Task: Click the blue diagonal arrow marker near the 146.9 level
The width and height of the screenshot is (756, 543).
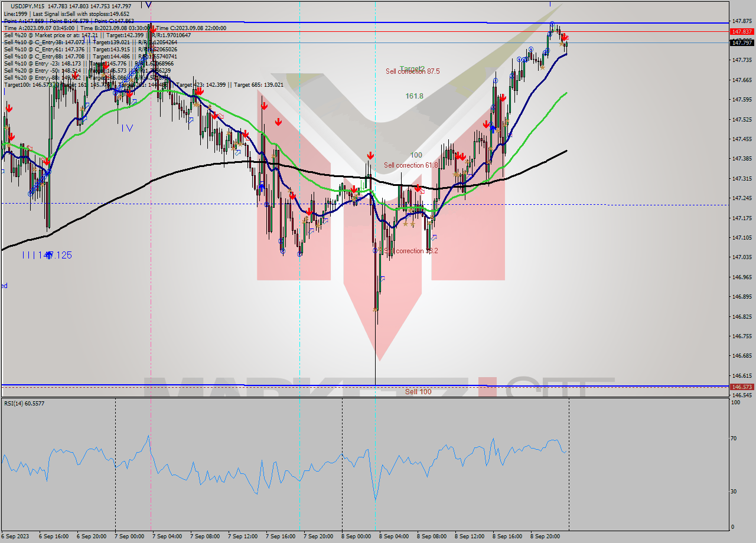Action: 382,279
